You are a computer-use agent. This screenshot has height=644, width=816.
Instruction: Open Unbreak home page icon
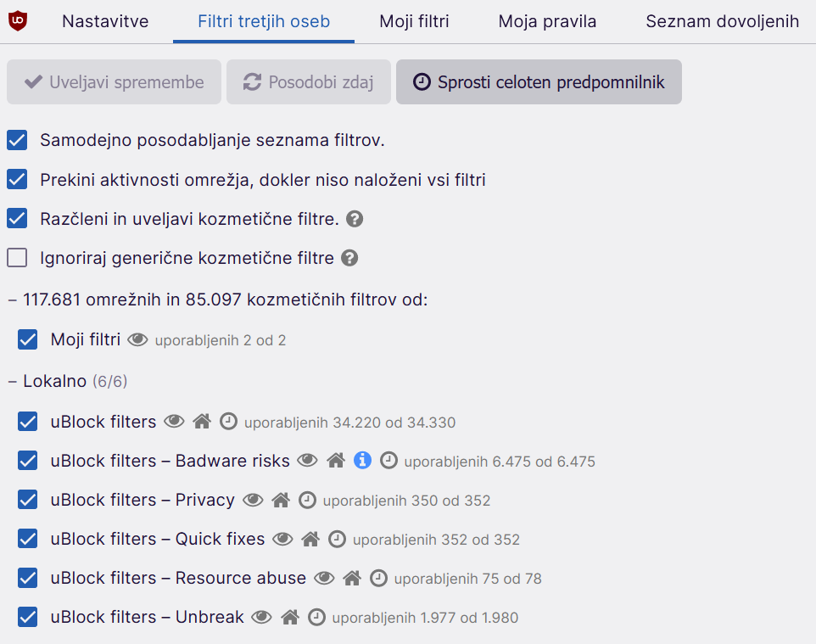click(x=290, y=617)
